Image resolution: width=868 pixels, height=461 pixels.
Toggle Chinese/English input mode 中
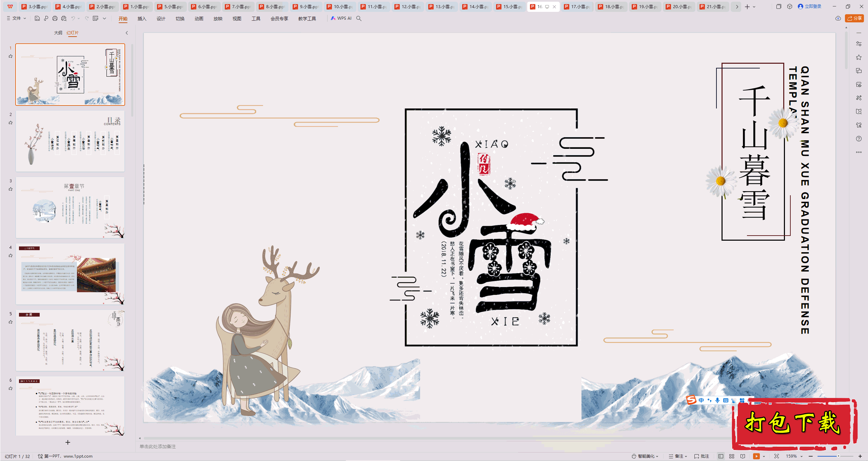tap(701, 400)
